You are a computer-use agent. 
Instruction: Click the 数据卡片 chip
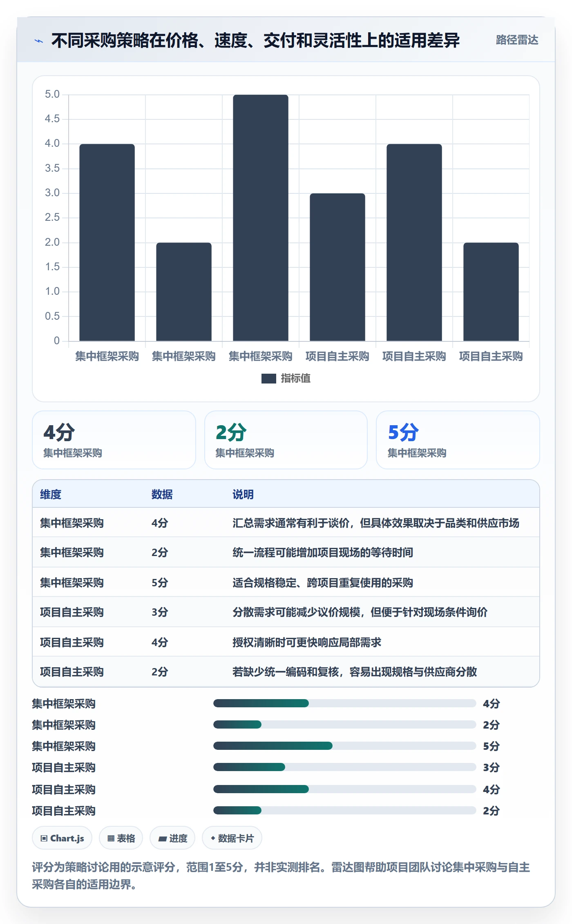pyautogui.click(x=232, y=838)
